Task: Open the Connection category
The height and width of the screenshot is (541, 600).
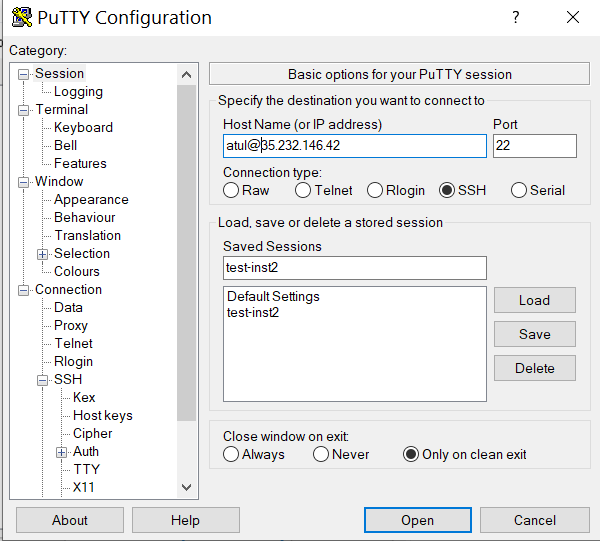Action: pyautogui.click(x=68, y=290)
